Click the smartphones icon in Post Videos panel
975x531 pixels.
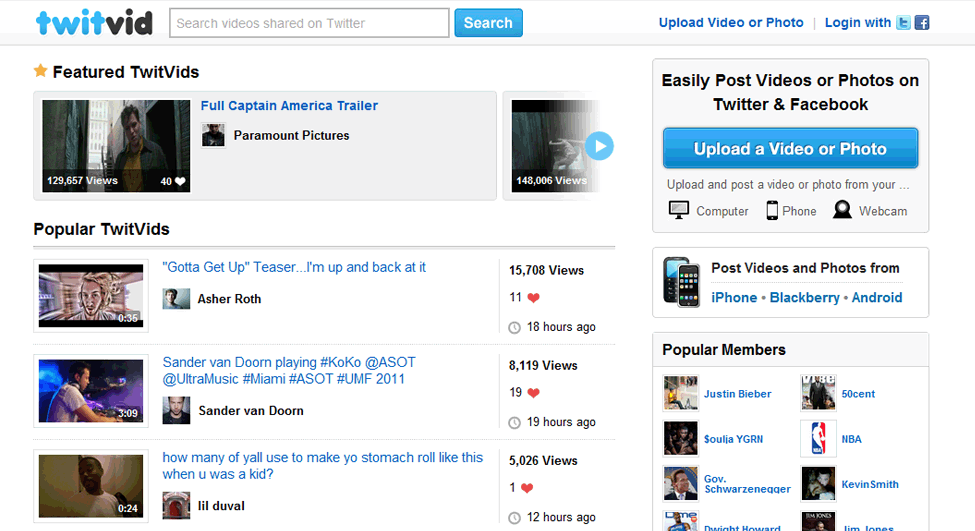click(682, 282)
